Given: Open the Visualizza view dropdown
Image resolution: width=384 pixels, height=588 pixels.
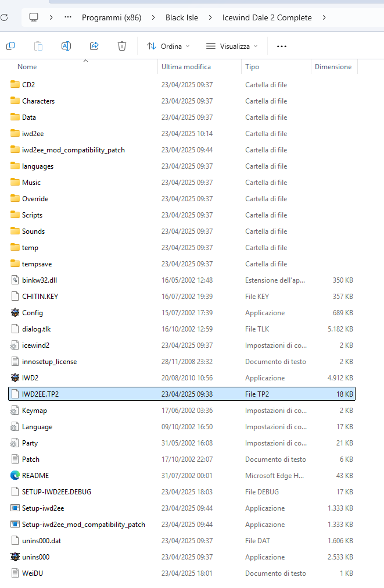Looking at the screenshot, I should point(232,46).
